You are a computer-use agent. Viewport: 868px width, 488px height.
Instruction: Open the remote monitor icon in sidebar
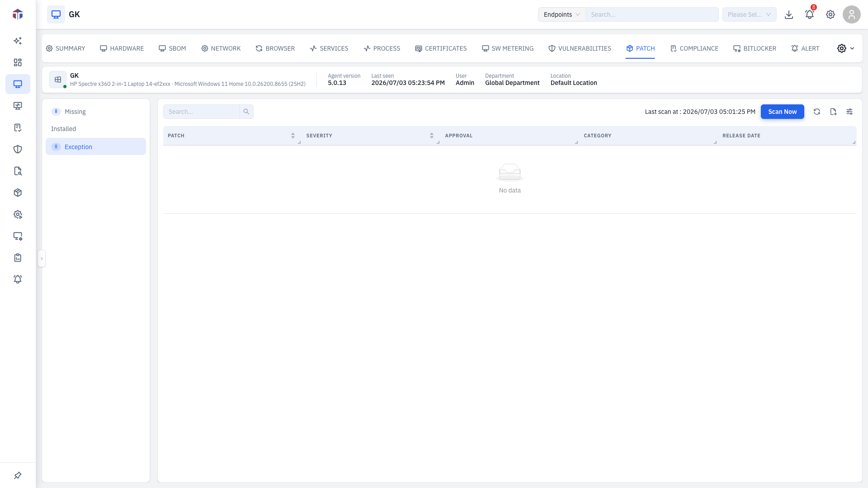click(18, 106)
